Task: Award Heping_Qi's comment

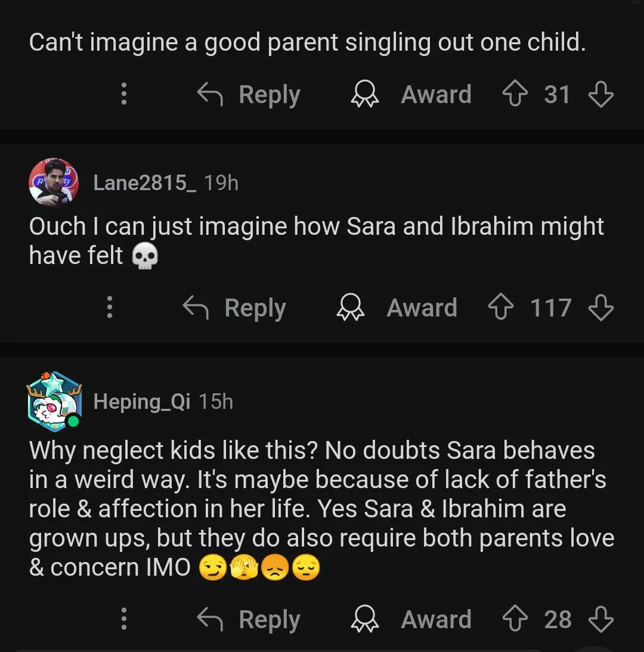Action: 411,620
